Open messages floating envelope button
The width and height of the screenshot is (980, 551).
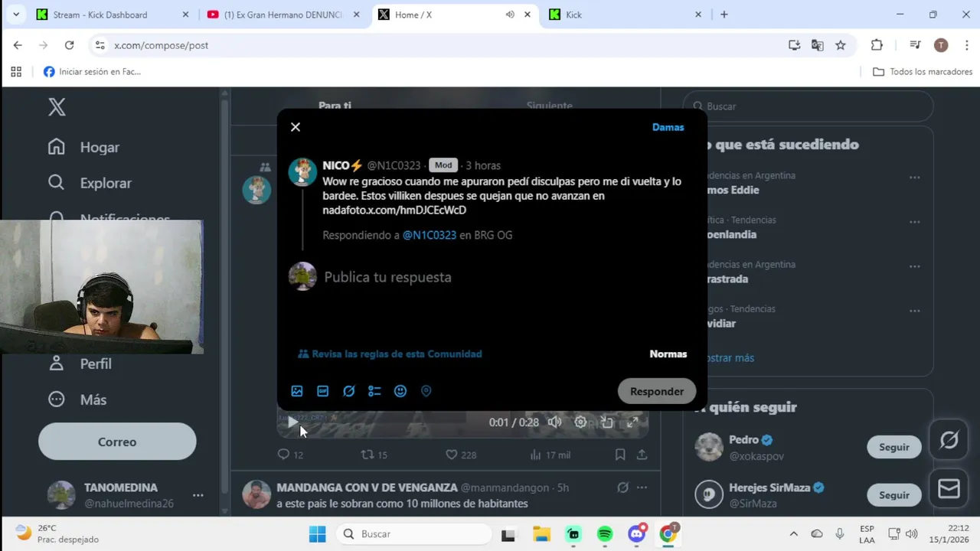click(x=949, y=489)
